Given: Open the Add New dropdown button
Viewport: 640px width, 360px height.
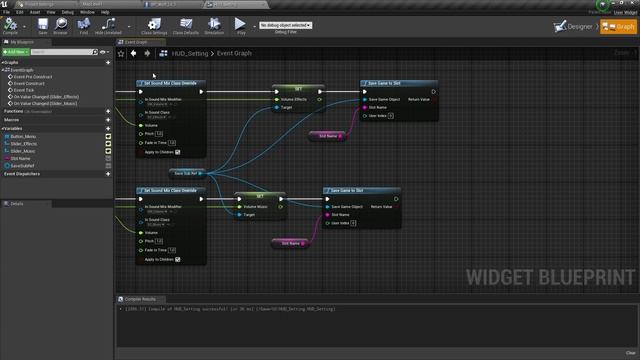Looking at the screenshot, I should (x=16, y=52).
